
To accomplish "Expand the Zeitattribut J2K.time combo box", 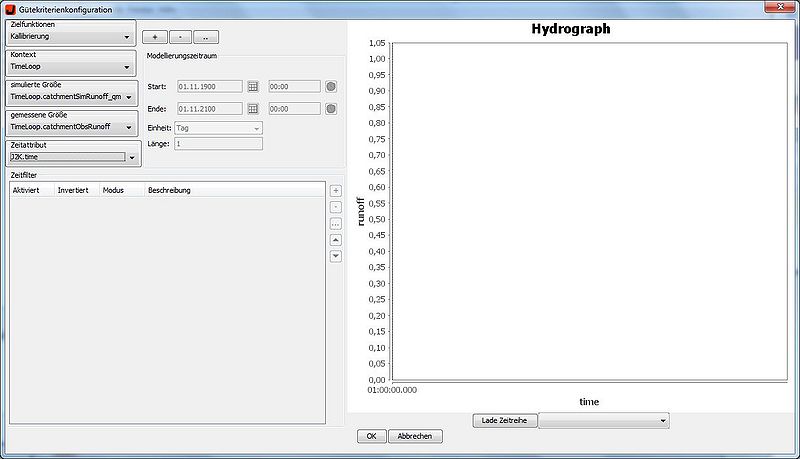I will (x=131, y=157).
